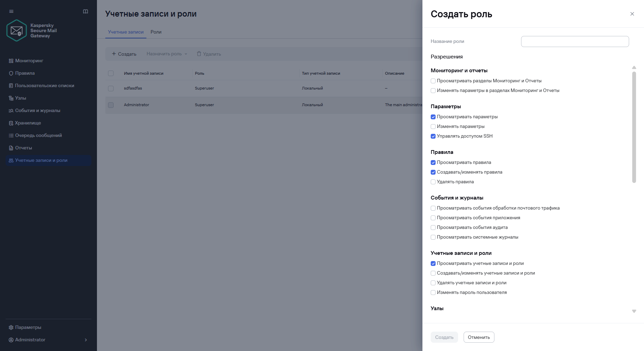Click the Создать toolbar button
The width and height of the screenshot is (644, 351).
(x=124, y=54)
